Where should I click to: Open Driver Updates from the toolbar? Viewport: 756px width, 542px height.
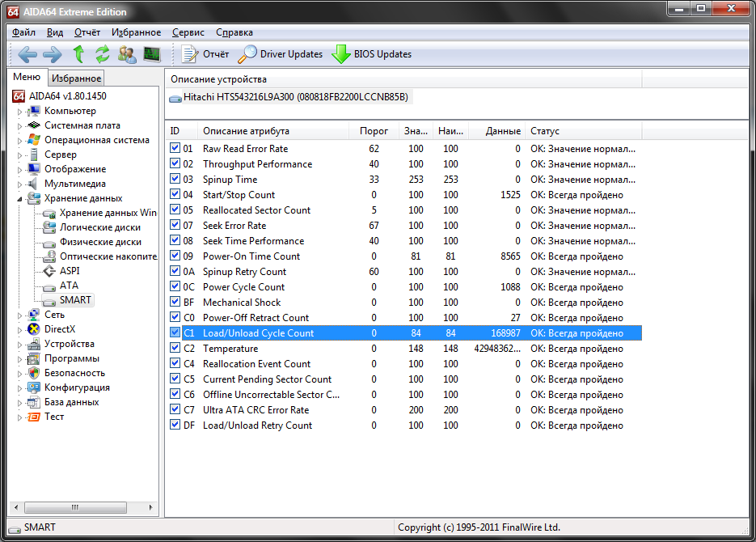click(280, 54)
